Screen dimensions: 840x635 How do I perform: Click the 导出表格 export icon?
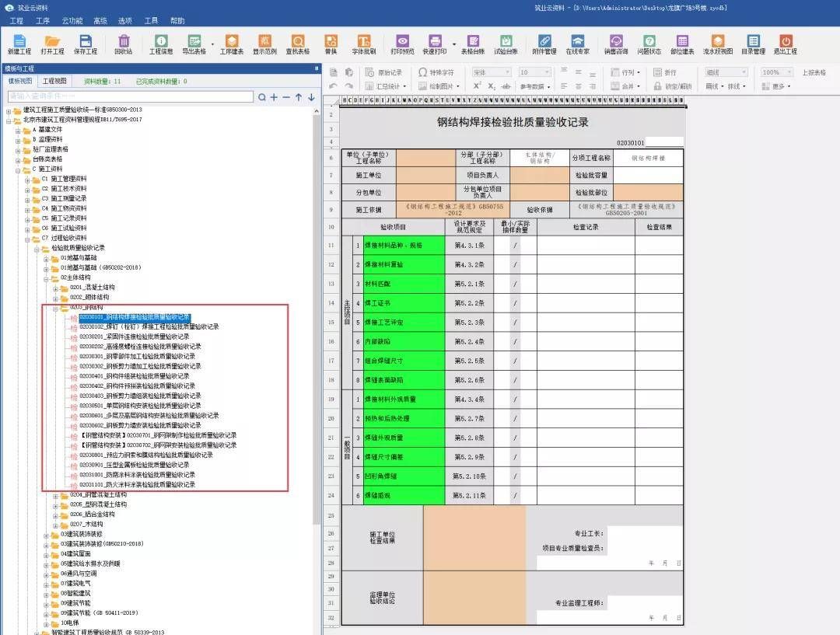click(x=194, y=44)
